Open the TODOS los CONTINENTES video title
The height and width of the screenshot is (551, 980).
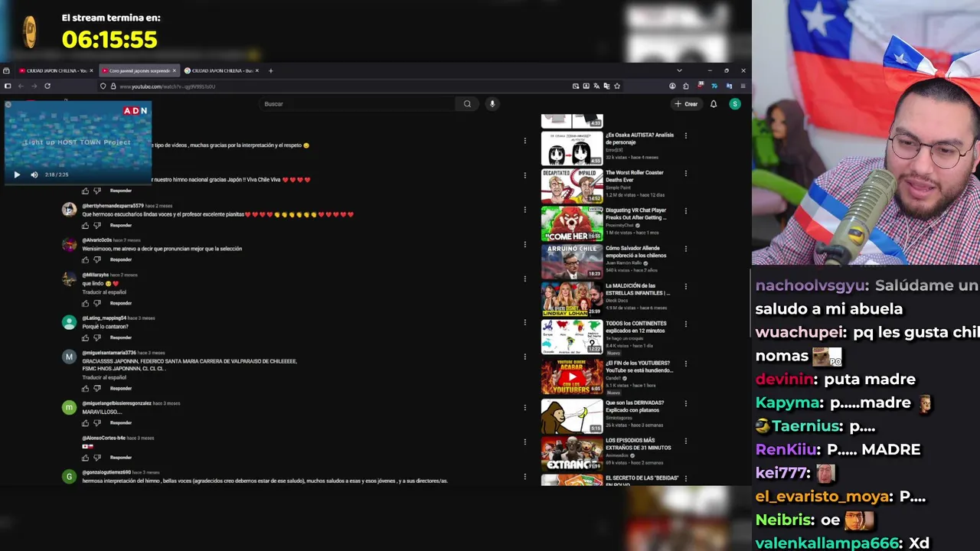[636, 327]
